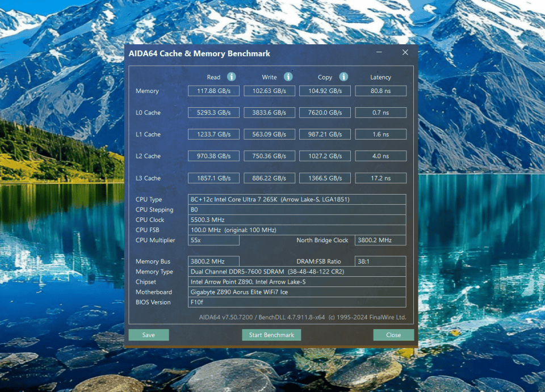
Task: Select the Memory Read value 117.88 GB/s
Action: (x=214, y=91)
